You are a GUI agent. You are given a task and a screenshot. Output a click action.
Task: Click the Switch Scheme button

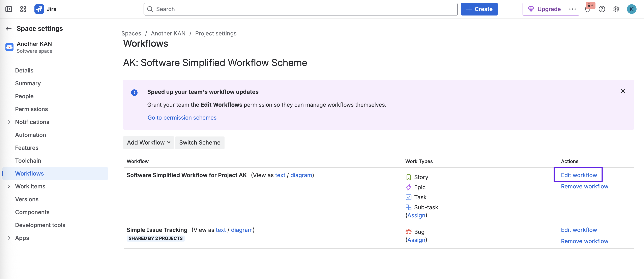pos(200,143)
